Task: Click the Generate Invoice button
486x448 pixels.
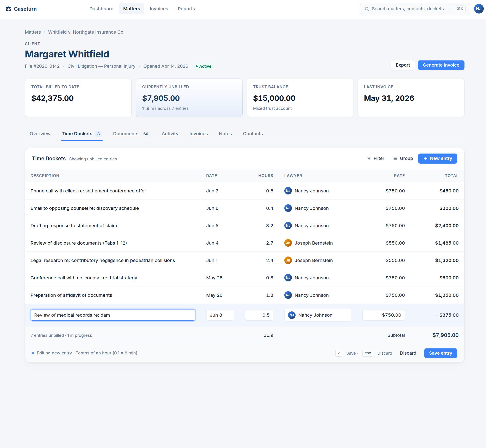Action: (441, 65)
